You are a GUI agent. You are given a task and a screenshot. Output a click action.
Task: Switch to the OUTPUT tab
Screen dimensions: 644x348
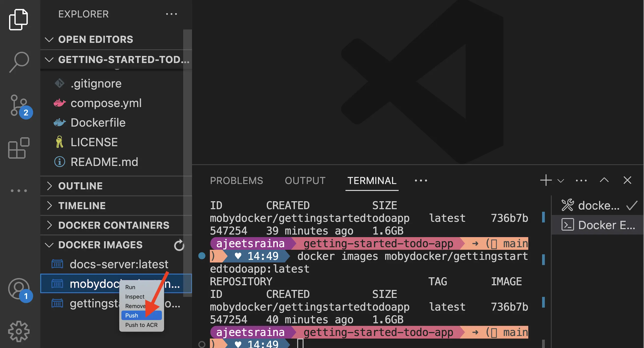305,180
